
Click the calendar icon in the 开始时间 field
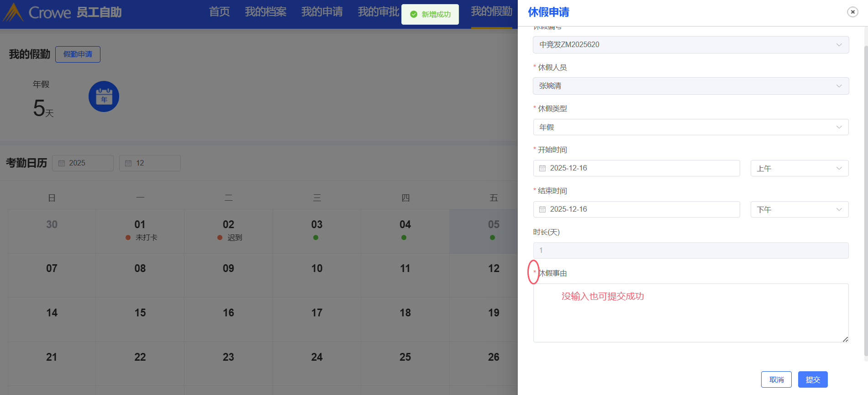pos(542,168)
